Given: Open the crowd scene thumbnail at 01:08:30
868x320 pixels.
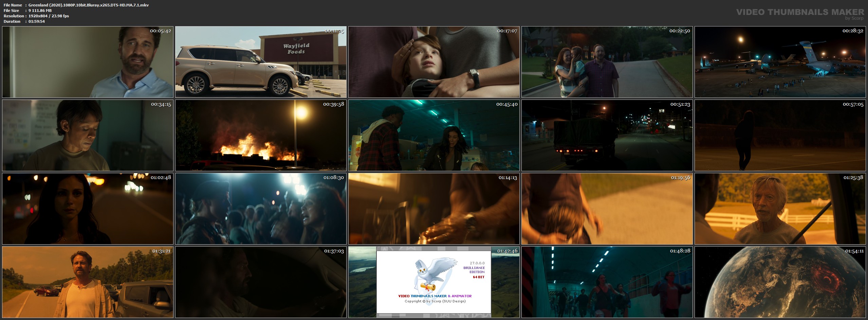Looking at the screenshot, I should (261, 209).
